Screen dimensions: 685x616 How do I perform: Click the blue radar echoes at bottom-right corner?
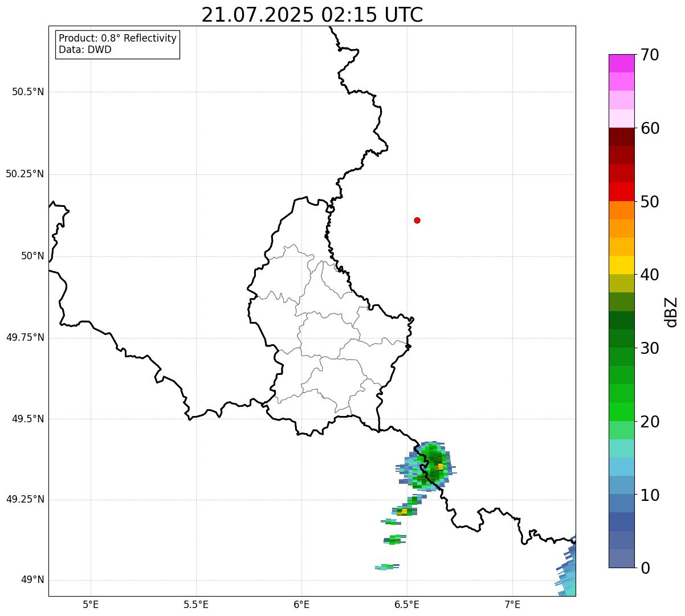(566, 567)
